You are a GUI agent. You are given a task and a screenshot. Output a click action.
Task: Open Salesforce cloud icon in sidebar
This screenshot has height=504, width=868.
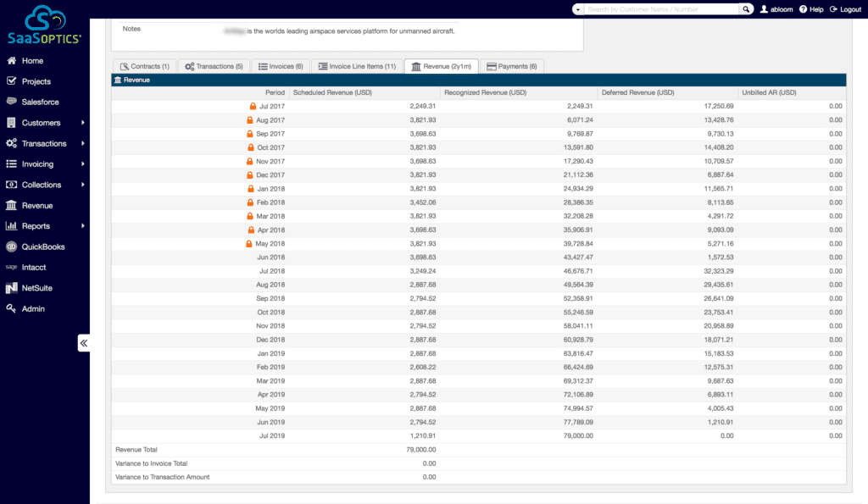click(x=11, y=102)
